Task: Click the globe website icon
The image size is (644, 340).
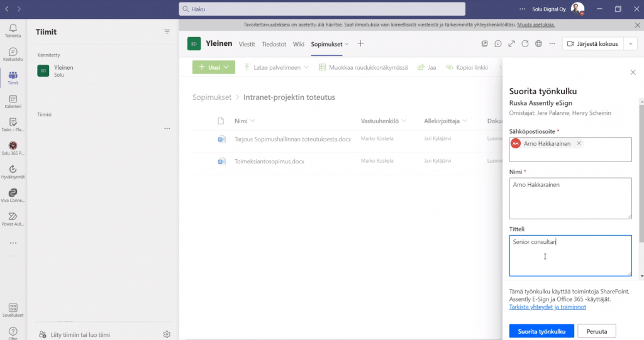Action: pyautogui.click(x=538, y=44)
